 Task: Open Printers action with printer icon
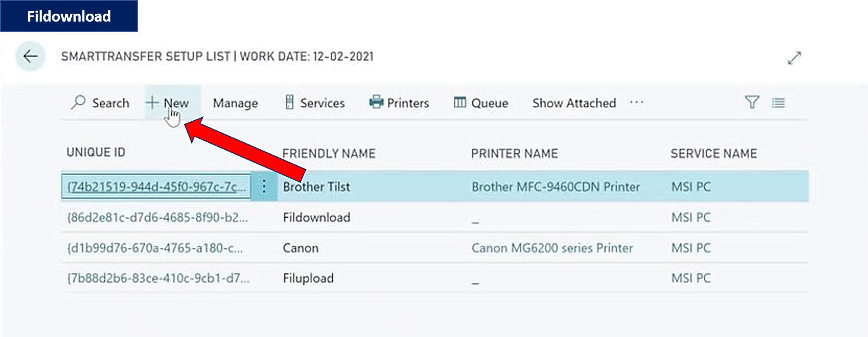click(399, 103)
